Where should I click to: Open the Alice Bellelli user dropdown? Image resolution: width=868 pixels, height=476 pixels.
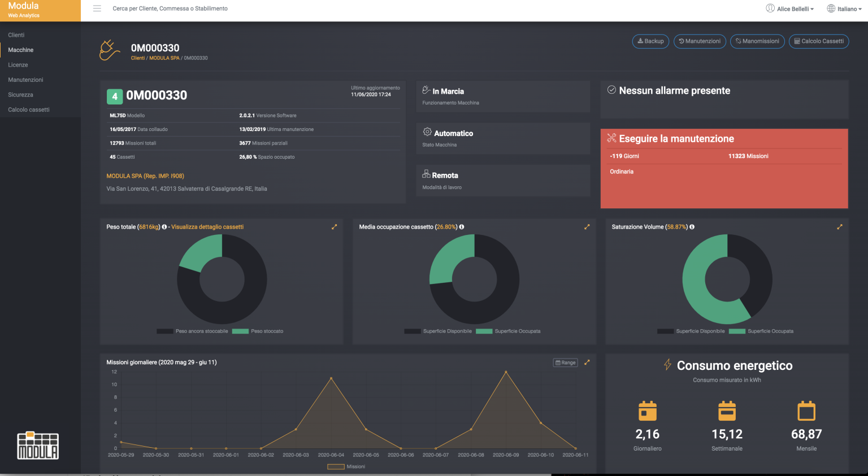click(x=789, y=8)
